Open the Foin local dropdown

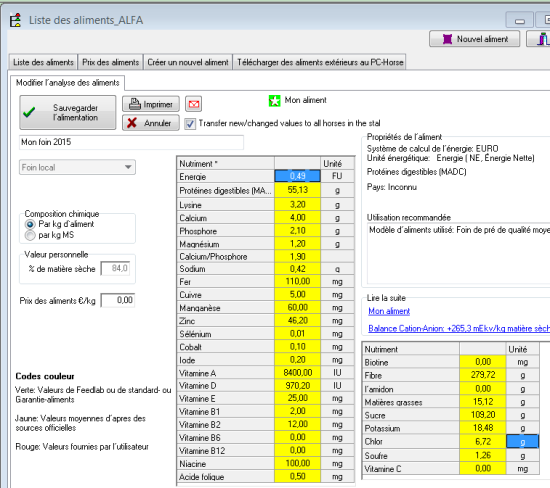[x=77, y=167]
